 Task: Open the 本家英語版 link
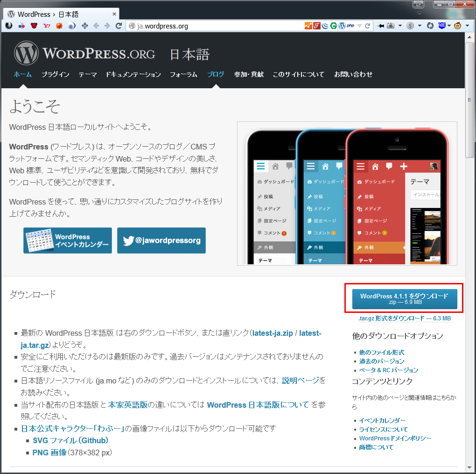(x=128, y=405)
